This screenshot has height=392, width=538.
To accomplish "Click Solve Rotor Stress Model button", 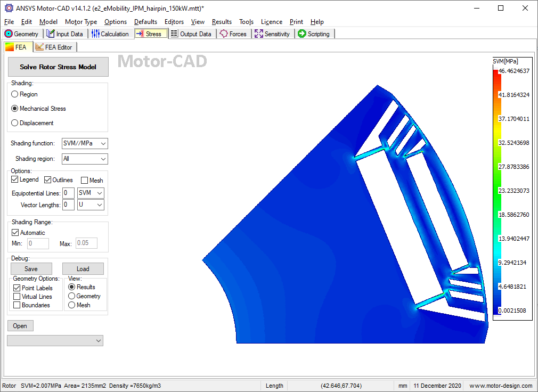I will [59, 67].
